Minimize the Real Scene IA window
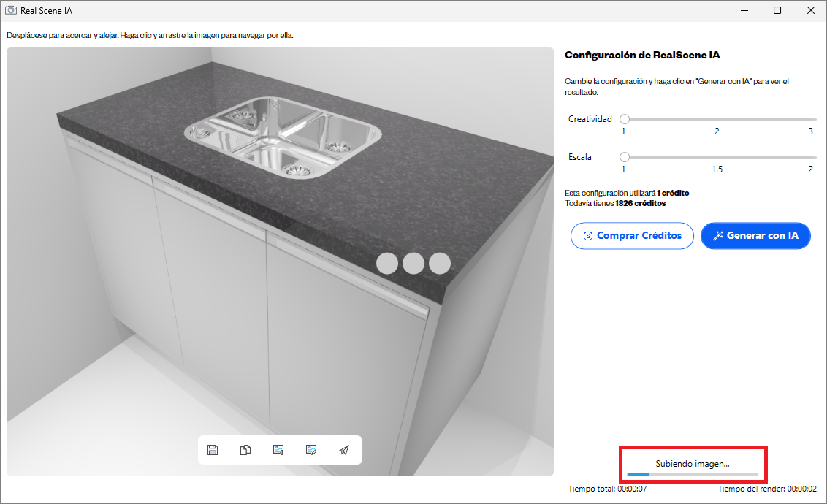Viewport: 827px width, 504px height. click(x=744, y=10)
